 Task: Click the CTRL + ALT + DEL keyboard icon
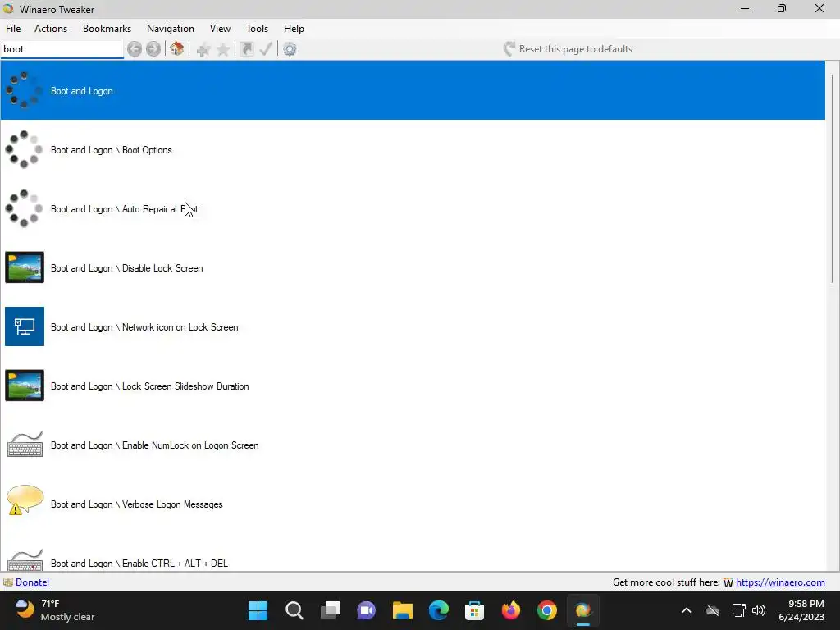coord(25,560)
